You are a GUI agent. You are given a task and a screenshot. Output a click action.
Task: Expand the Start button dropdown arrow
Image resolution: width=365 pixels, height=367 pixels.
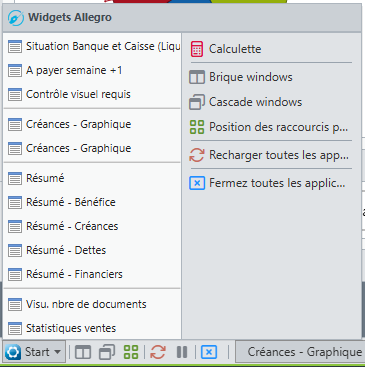click(x=57, y=352)
